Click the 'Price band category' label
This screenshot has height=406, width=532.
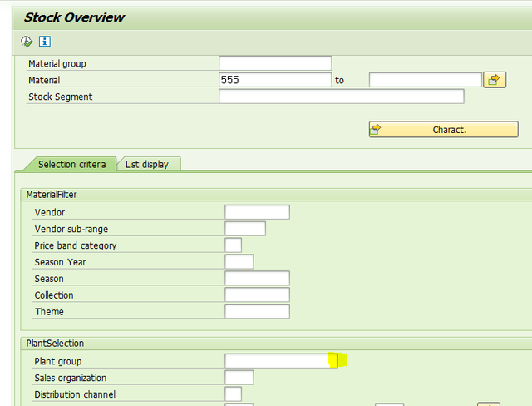pyautogui.click(x=76, y=245)
